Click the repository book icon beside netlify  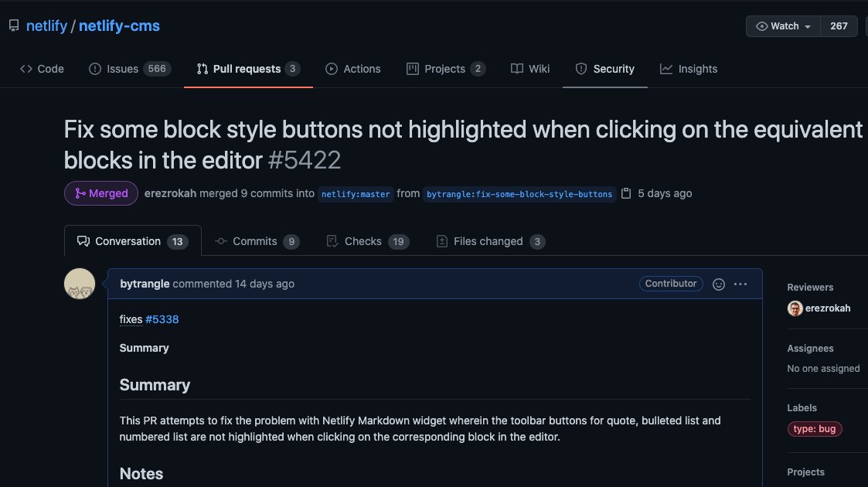coord(14,26)
